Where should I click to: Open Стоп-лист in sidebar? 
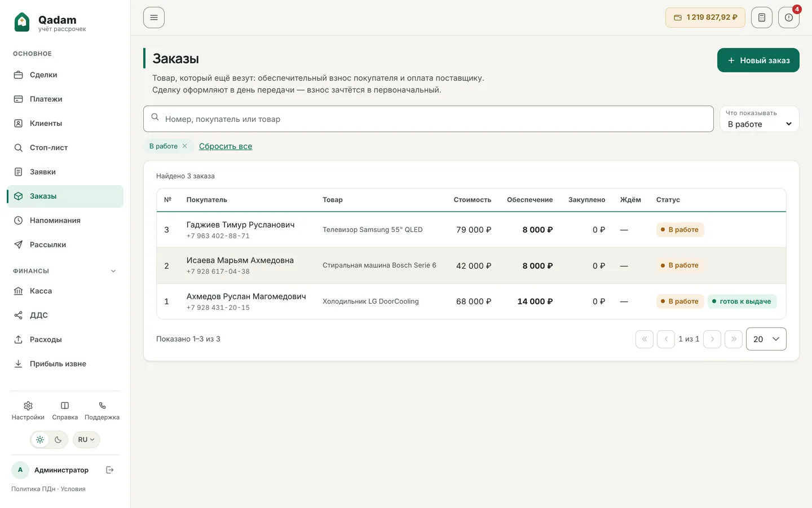point(65,148)
